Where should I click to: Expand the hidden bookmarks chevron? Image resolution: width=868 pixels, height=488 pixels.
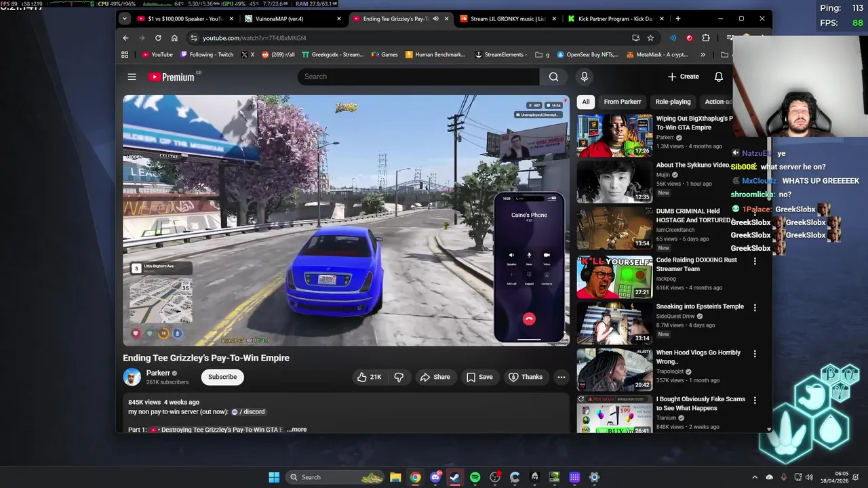tap(703, 54)
